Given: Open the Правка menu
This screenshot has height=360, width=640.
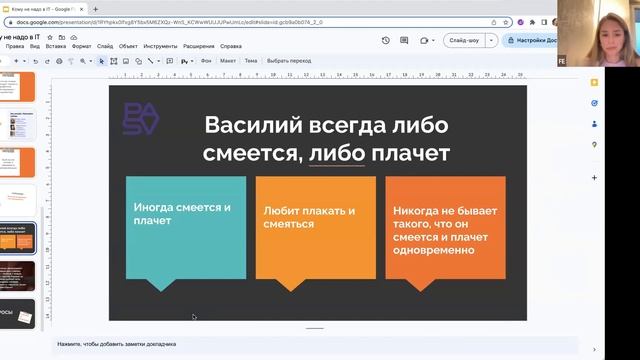Looking at the screenshot, I should (15, 46).
